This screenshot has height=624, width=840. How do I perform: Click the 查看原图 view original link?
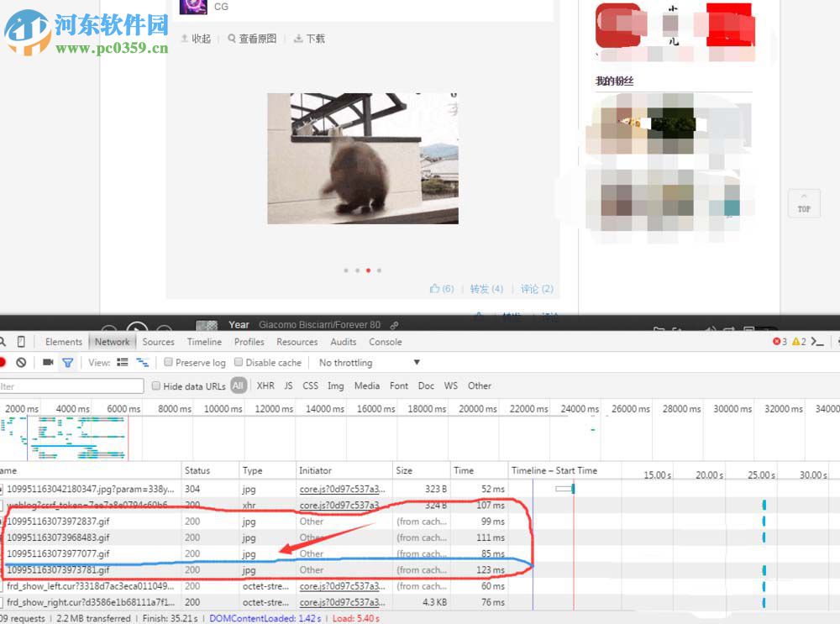pyautogui.click(x=258, y=39)
